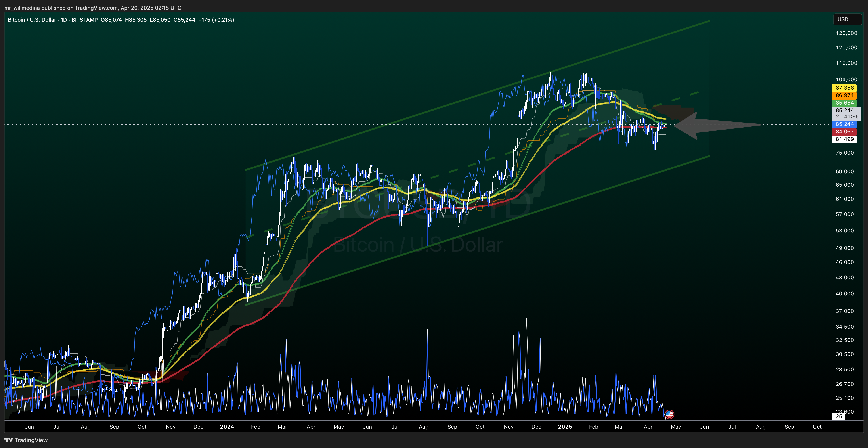Click the TradingView logo at bottom left
This screenshot has width=868, height=448.
click(x=26, y=440)
